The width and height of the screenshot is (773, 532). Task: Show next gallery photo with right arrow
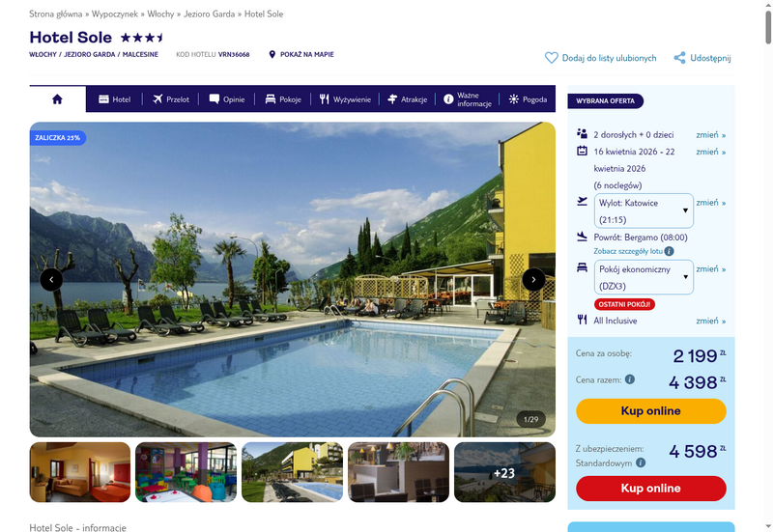click(x=533, y=279)
